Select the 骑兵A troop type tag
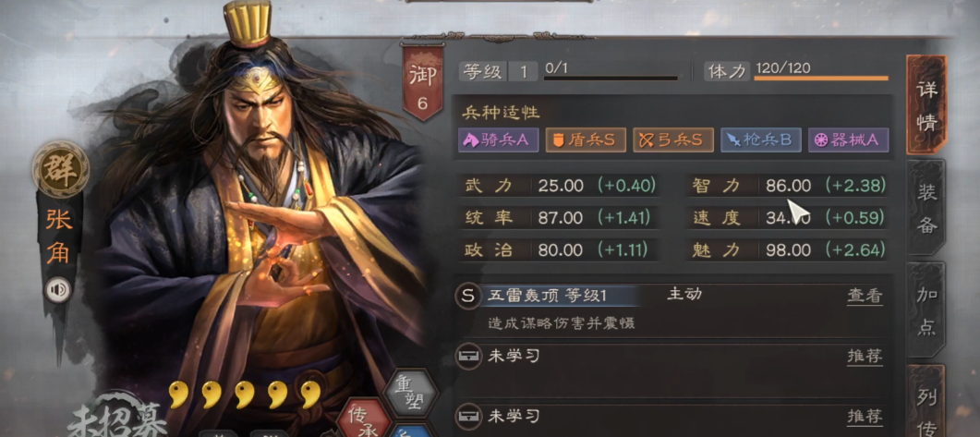980x437 pixels. pos(498,140)
